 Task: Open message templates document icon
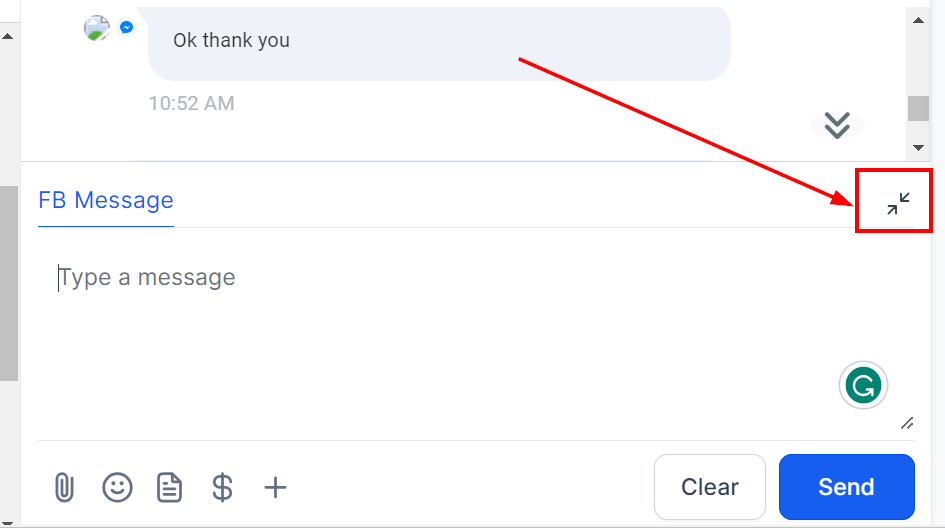pyautogui.click(x=169, y=487)
